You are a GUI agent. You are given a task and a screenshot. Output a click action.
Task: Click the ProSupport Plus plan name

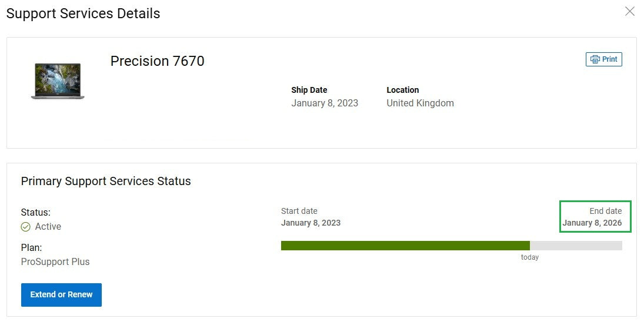[x=55, y=261]
